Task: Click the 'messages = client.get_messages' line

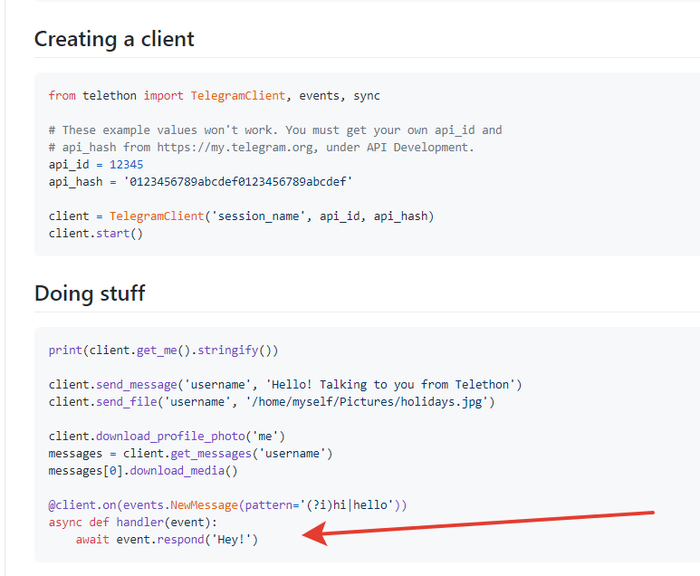Action: [x=191, y=454]
